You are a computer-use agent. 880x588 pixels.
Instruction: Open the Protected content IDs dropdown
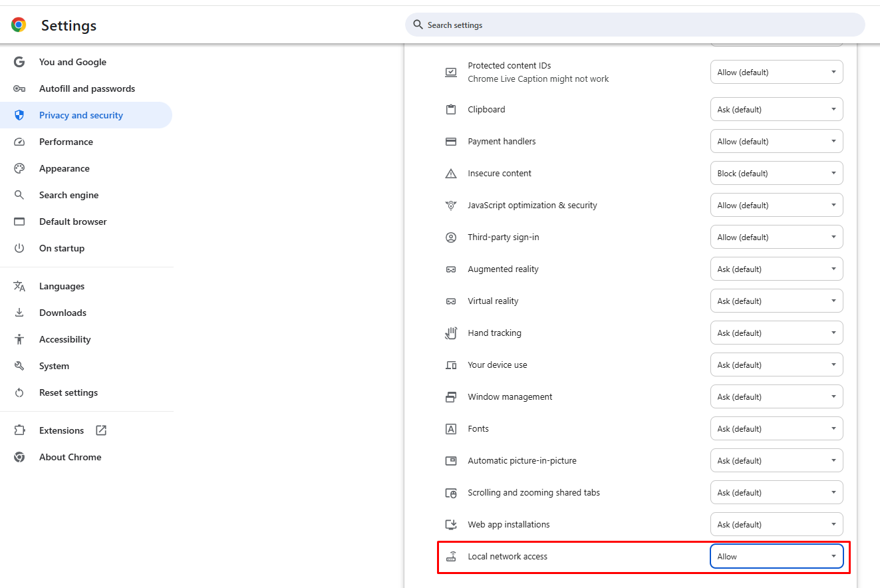tap(776, 73)
